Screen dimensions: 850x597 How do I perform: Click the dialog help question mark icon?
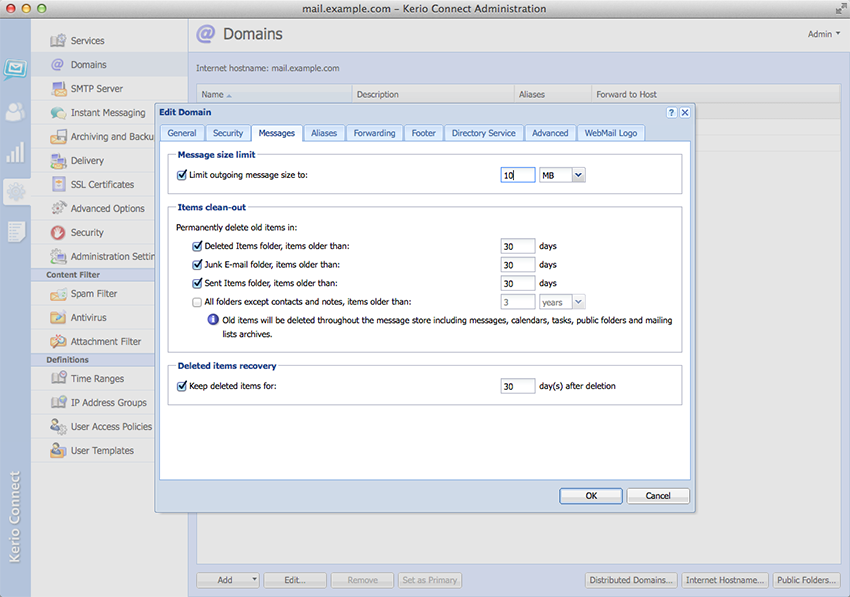pyautogui.click(x=671, y=113)
